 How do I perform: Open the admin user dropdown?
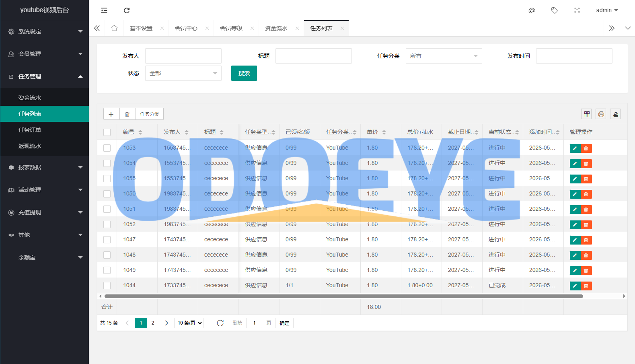[607, 10]
